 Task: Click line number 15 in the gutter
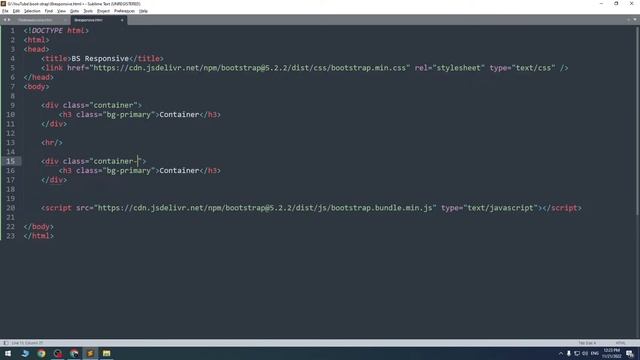10,161
